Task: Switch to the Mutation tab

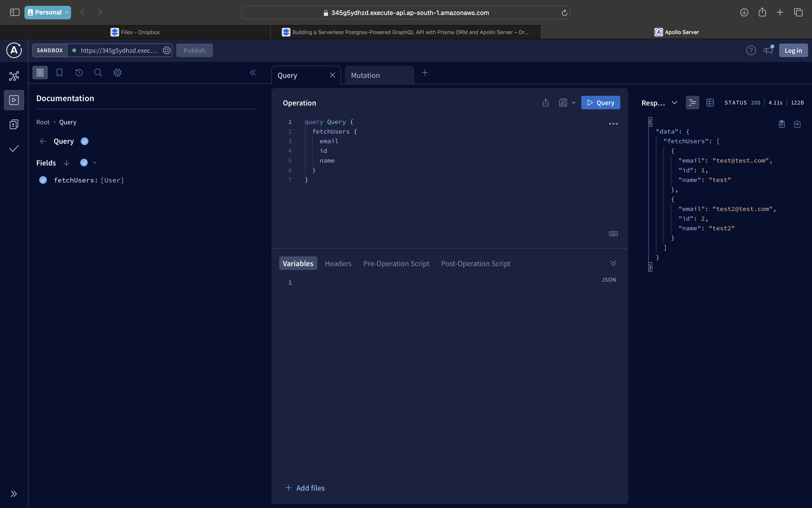Action: click(x=379, y=75)
